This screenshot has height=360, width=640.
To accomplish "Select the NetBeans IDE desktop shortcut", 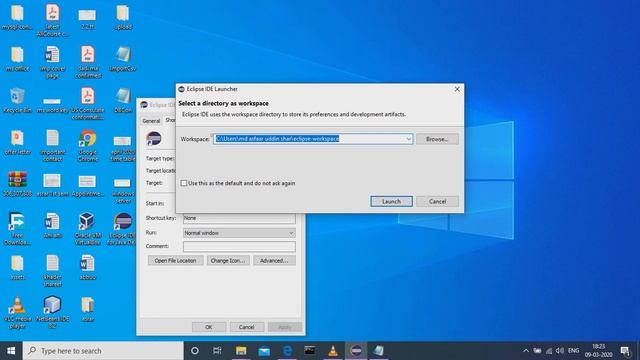I will point(52,313).
